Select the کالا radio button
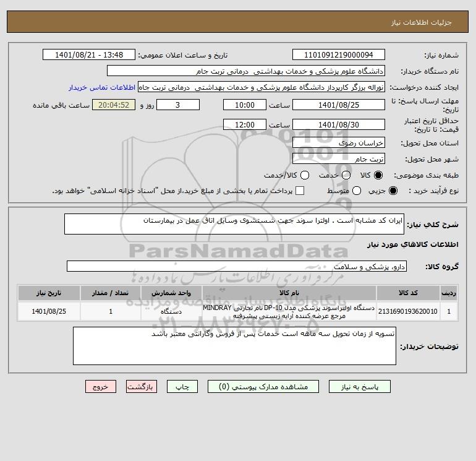This screenshot has width=476, height=461. [378, 175]
